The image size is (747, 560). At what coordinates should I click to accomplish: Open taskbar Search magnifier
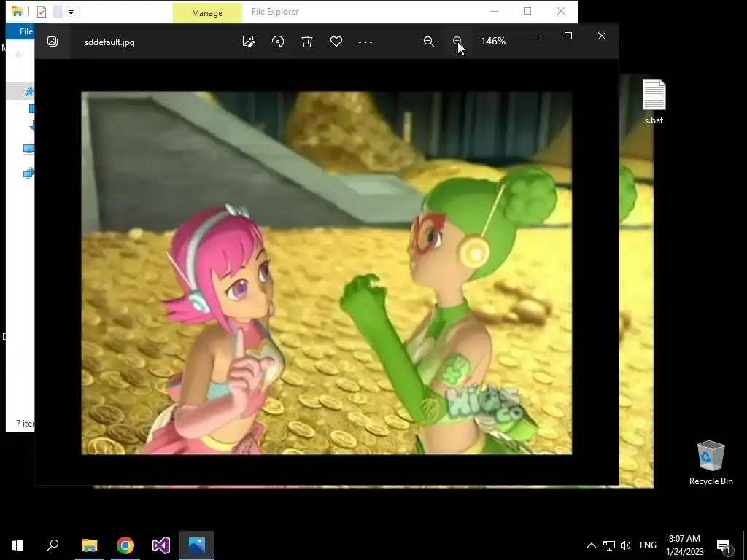pyautogui.click(x=53, y=545)
